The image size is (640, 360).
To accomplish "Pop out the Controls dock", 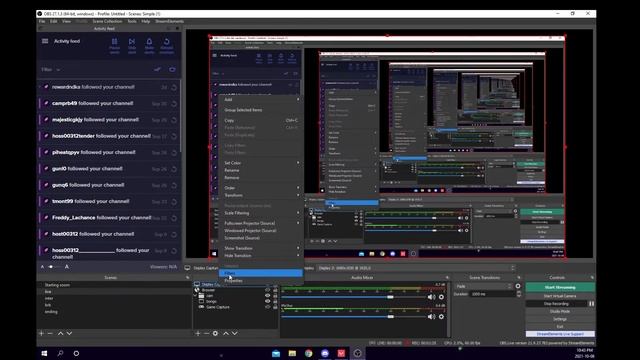I will pyautogui.click(x=592, y=278).
